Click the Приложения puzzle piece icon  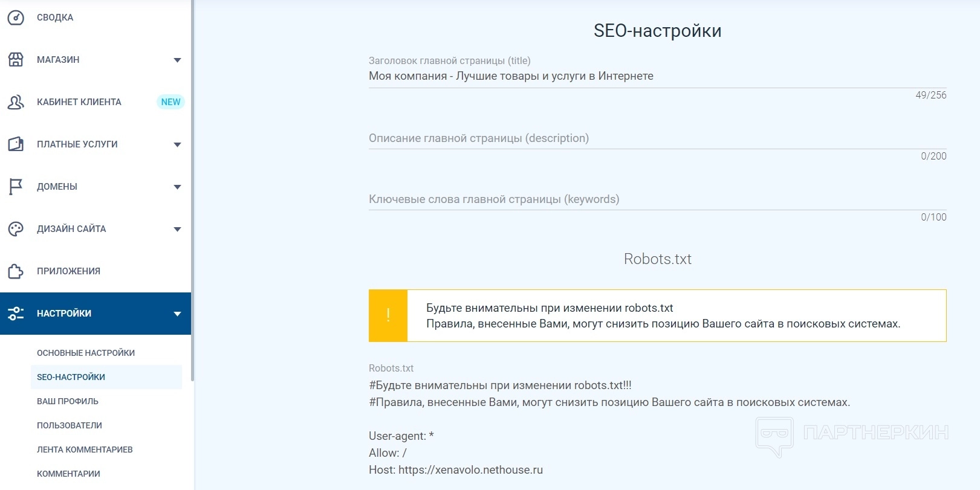tap(16, 271)
